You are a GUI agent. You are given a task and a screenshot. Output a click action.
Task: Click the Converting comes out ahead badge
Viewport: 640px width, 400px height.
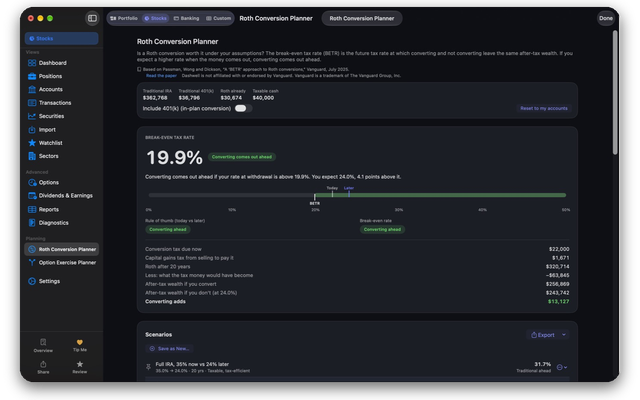[x=242, y=157]
